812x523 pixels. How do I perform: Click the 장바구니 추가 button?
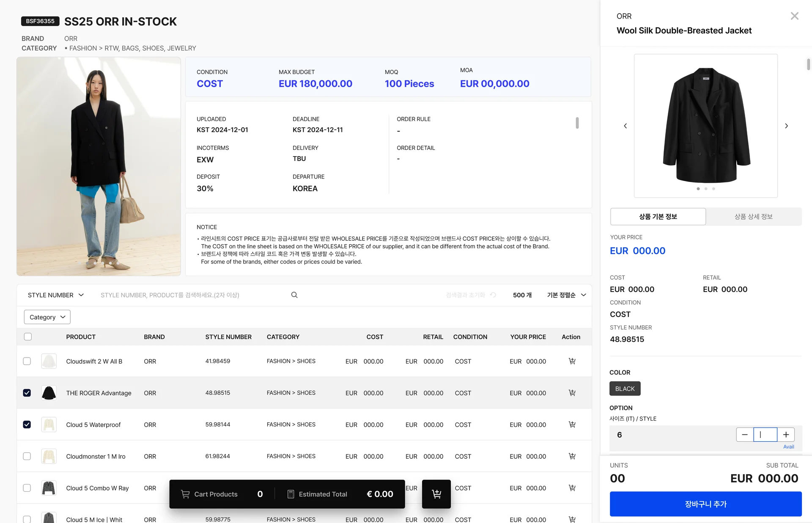point(705,504)
